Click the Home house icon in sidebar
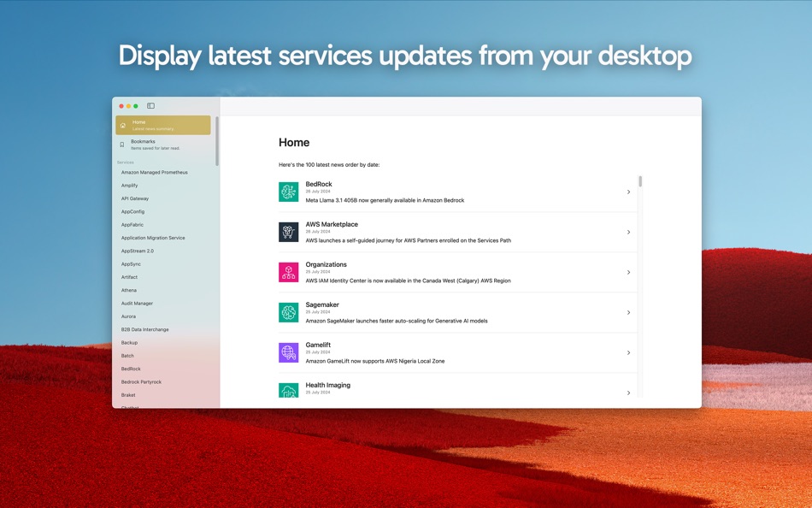 point(123,126)
